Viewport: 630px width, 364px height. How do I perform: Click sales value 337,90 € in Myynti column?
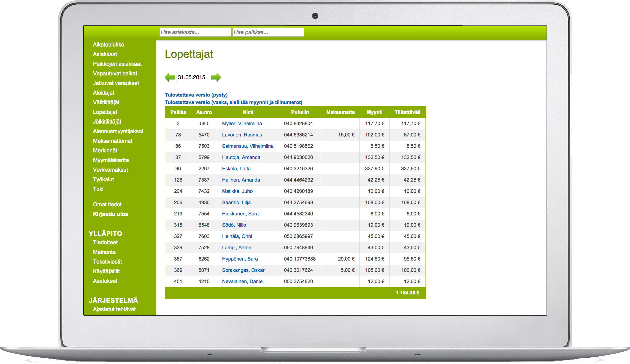pyautogui.click(x=375, y=169)
